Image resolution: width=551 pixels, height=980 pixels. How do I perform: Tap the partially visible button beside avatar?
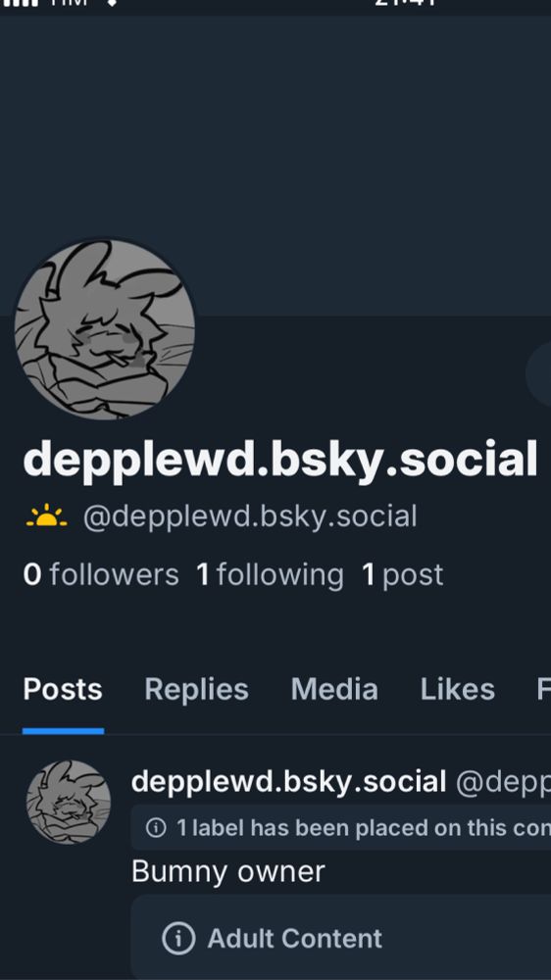point(538,373)
